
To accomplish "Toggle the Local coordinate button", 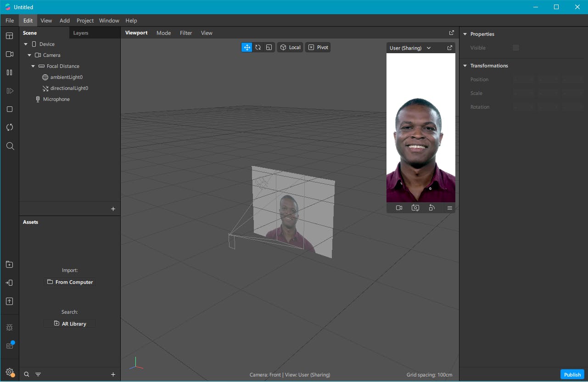I will [x=290, y=47].
